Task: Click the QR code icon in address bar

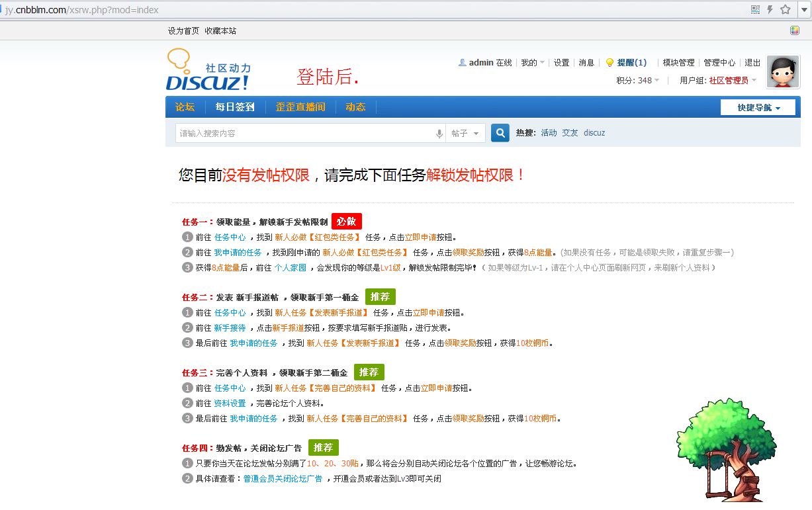Action: 755,9
